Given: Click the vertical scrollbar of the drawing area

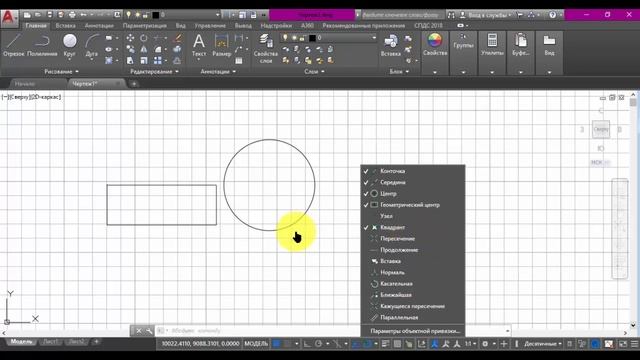Looking at the screenshot, I should click(633, 210).
